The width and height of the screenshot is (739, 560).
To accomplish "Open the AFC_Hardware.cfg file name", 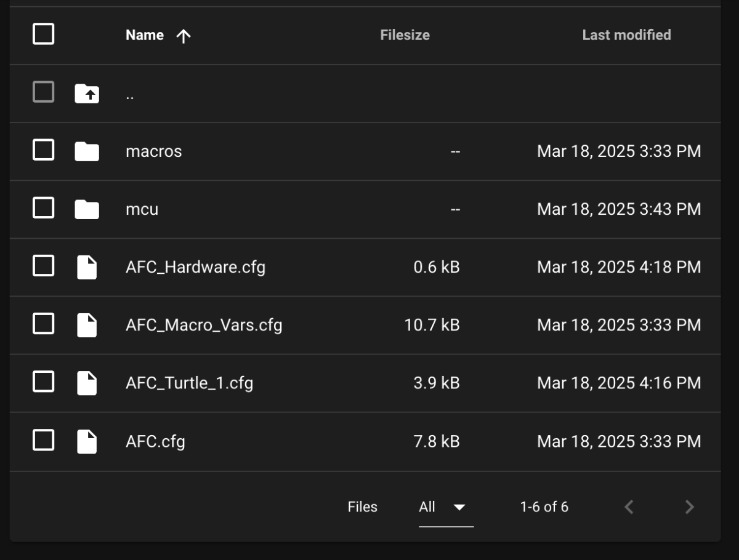I will (195, 267).
